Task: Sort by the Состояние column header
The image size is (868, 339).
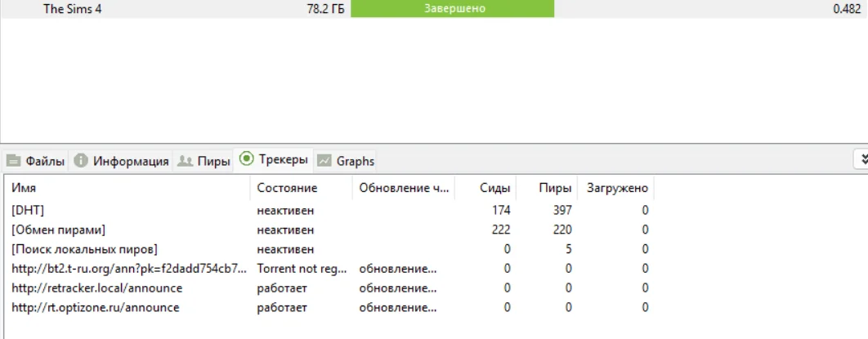Action: [x=287, y=188]
